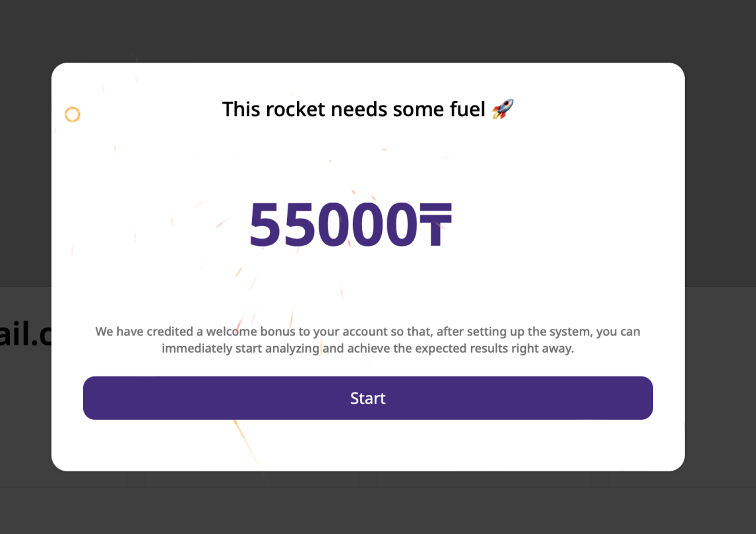The height and width of the screenshot is (534, 756).
Task: Click the partial email text behind the dialog
Action: pos(25,335)
